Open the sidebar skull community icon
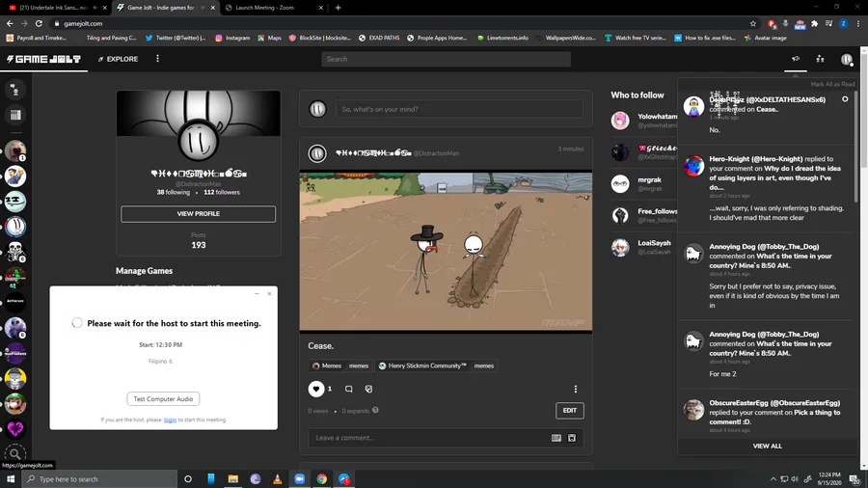The height and width of the screenshot is (488, 868). pos(14,252)
